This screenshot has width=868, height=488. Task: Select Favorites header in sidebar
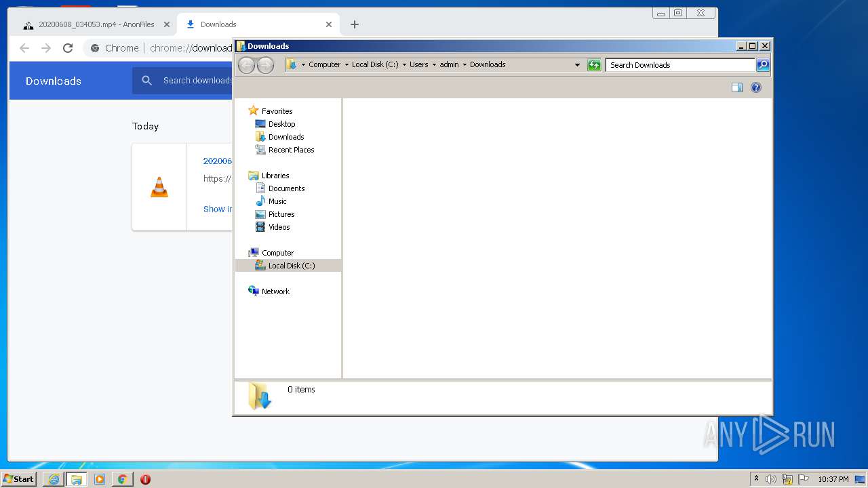click(277, 111)
